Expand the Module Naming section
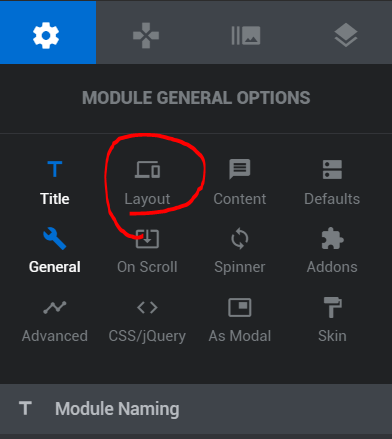Viewport: 392px width, 439px height. click(196, 409)
